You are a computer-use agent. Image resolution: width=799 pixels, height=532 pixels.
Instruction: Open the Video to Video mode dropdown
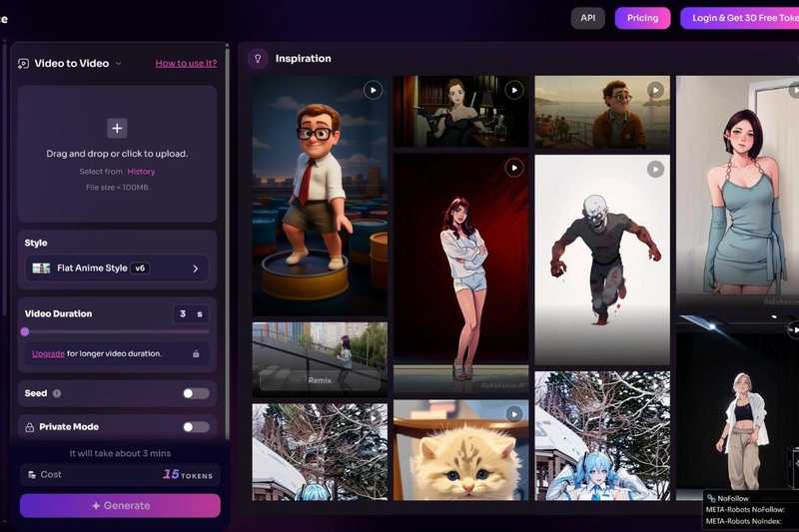click(x=118, y=64)
